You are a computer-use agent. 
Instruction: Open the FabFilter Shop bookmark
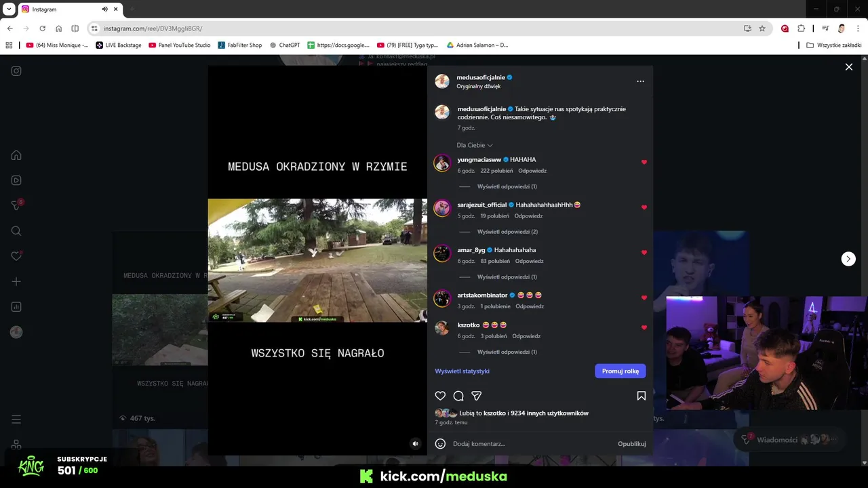click(239, 45)
